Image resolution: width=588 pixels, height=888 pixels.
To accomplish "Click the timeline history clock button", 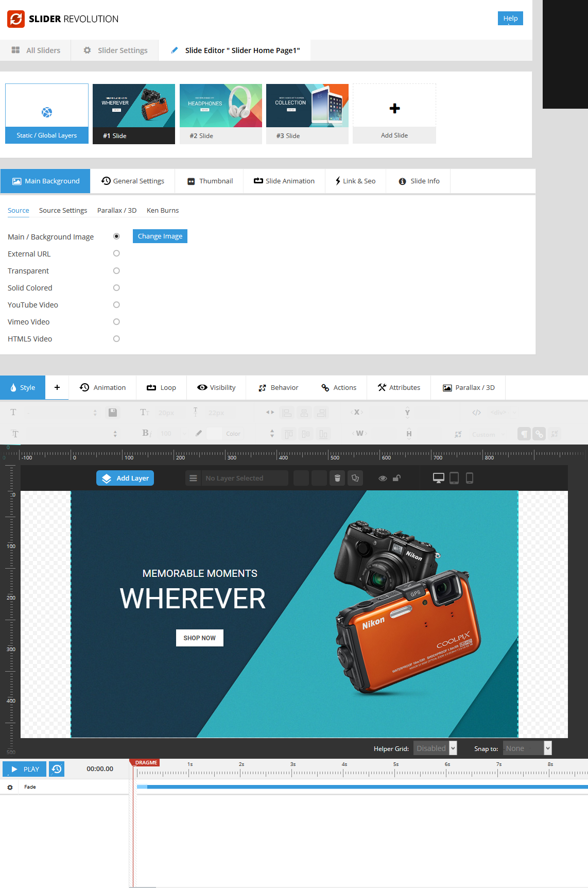I will 57,769.
